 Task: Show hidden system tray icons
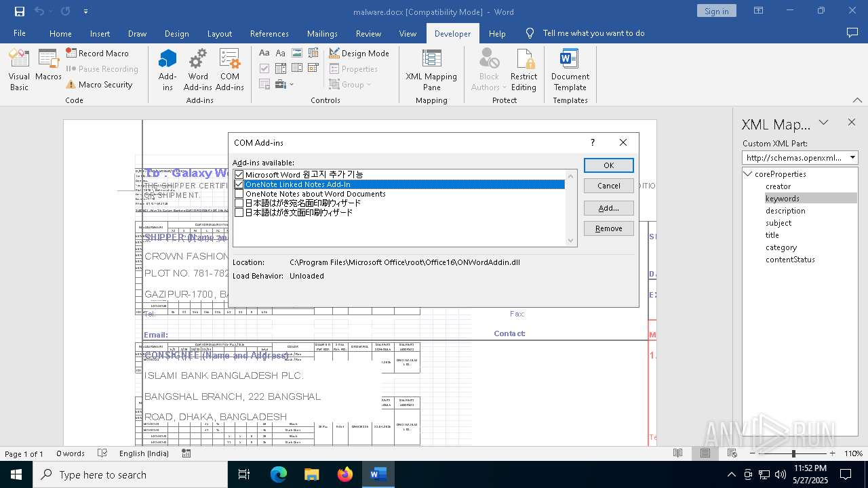click(731, 474)
